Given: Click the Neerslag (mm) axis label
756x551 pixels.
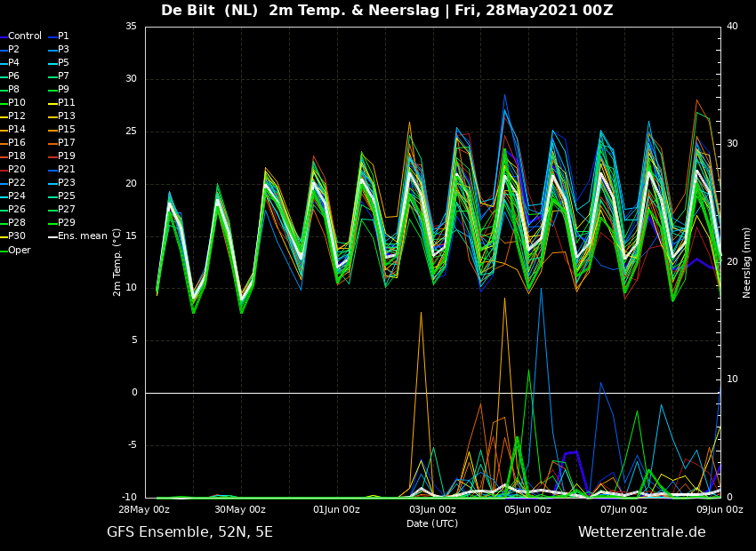Looking at the screenshot, I should click(x=747, y=262).
